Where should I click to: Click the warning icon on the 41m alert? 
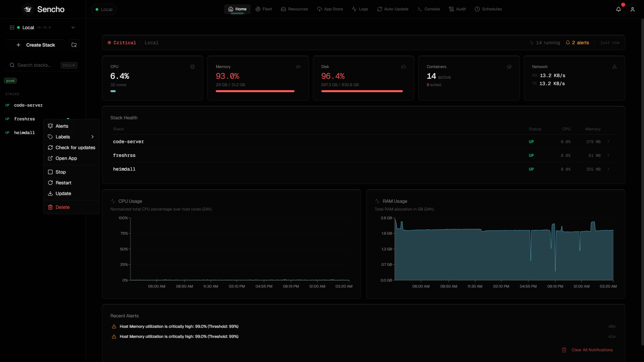tap(114, 337)
